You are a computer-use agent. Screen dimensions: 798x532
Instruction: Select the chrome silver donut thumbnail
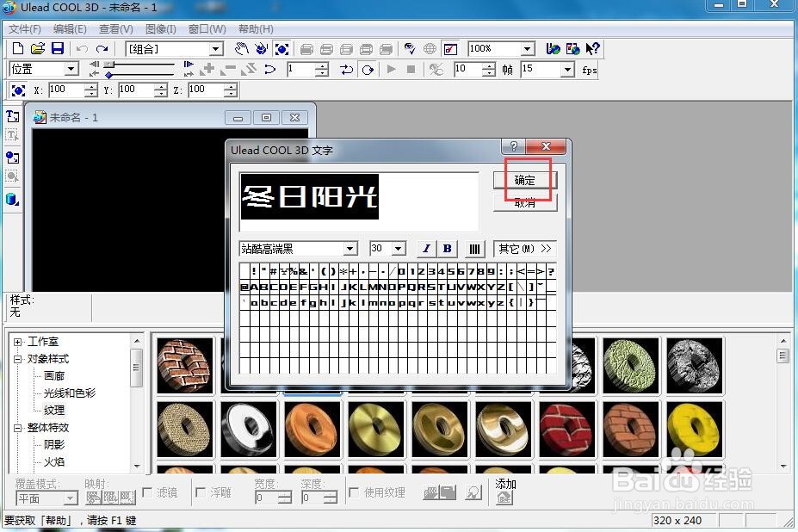pyautogui.click(x=249, y=430)
